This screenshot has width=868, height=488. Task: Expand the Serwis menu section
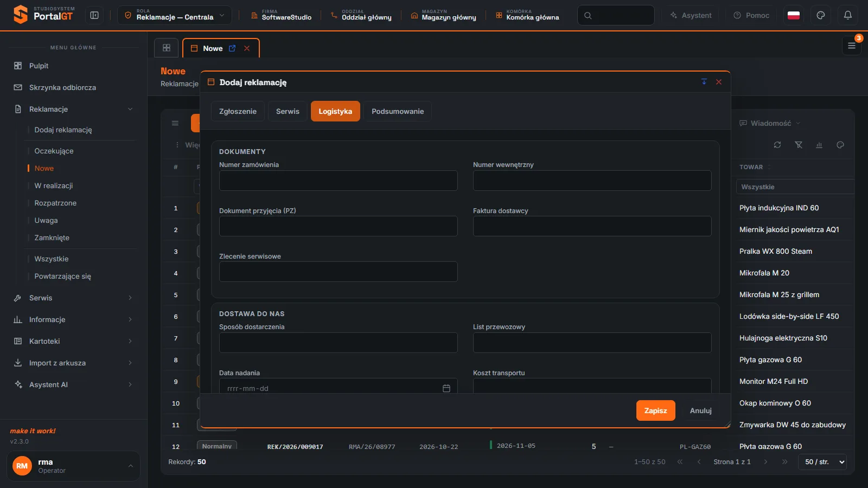pyautogui.click(x=73, y=298)
